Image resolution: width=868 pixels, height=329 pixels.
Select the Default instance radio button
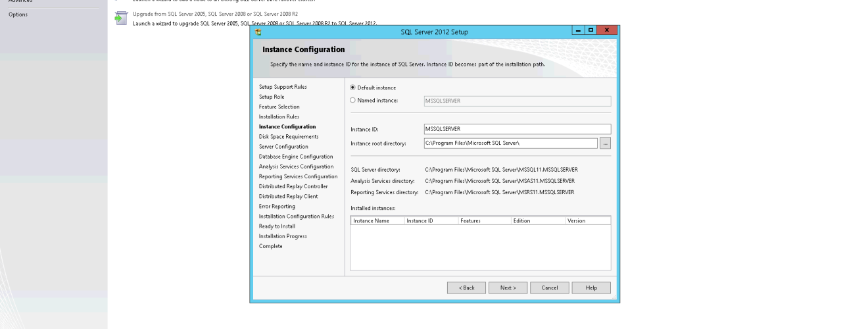point(353,88)
